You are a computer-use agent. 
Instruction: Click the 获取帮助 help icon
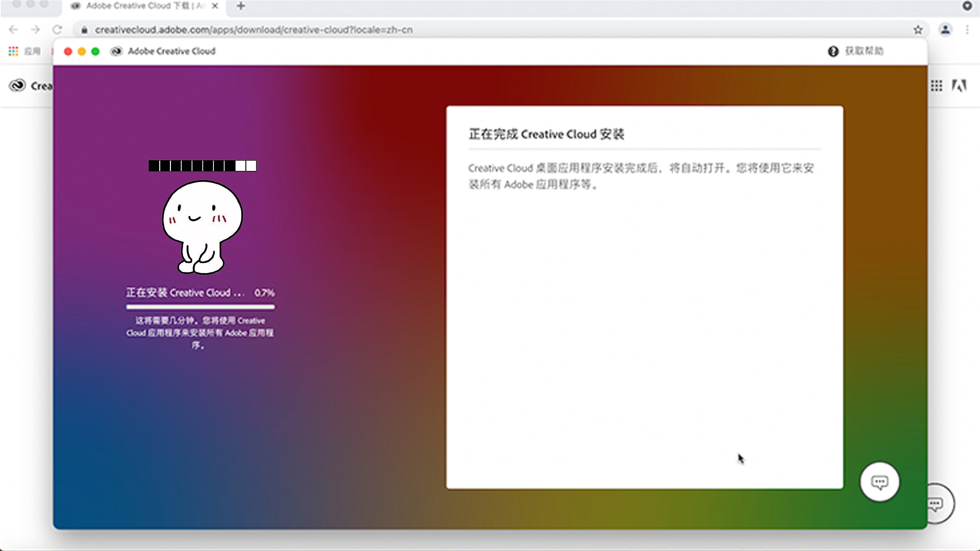pyautogui.click(x=833, y=51)
